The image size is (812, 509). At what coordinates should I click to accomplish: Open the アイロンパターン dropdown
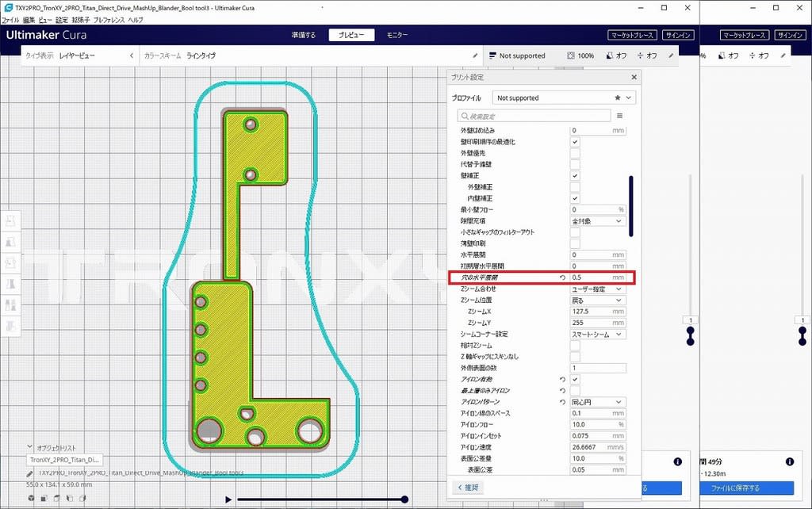pyautogui.click(x=598, y=402)
